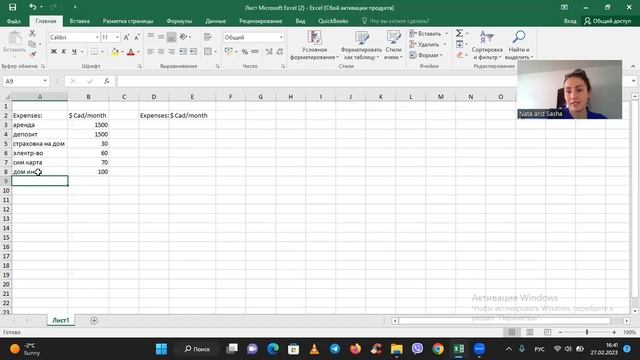The height and width of the screenshot is (360, 640).
Task: Open Стили ячеек gallery
Action: (x=393, y=45)
